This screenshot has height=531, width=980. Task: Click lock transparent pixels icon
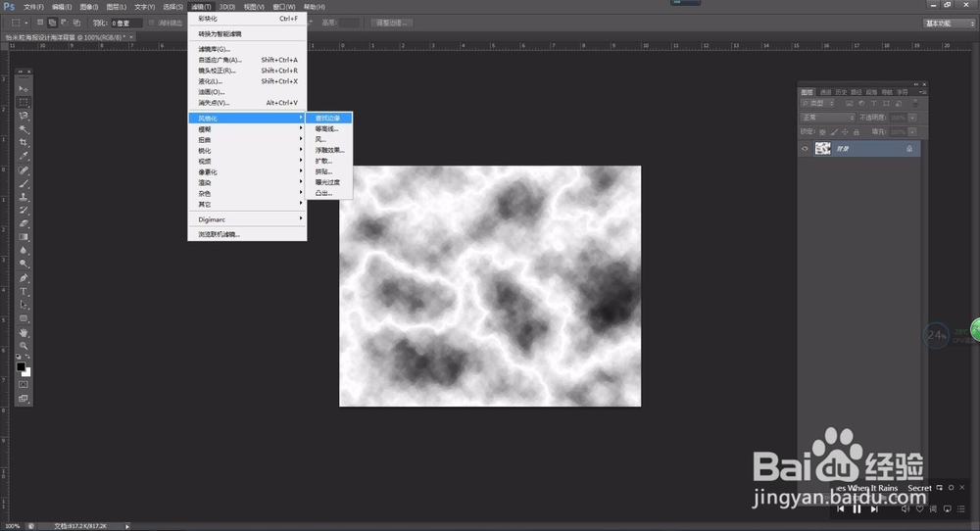(822, 132)
